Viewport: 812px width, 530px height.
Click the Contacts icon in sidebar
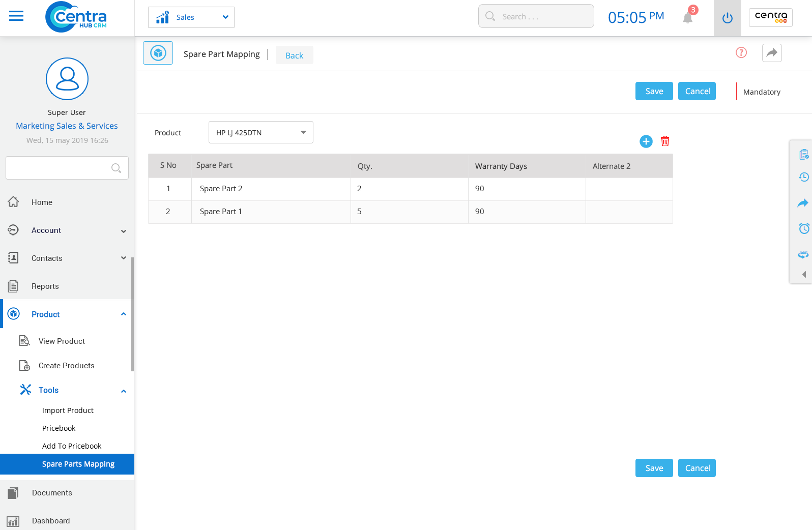13,258
